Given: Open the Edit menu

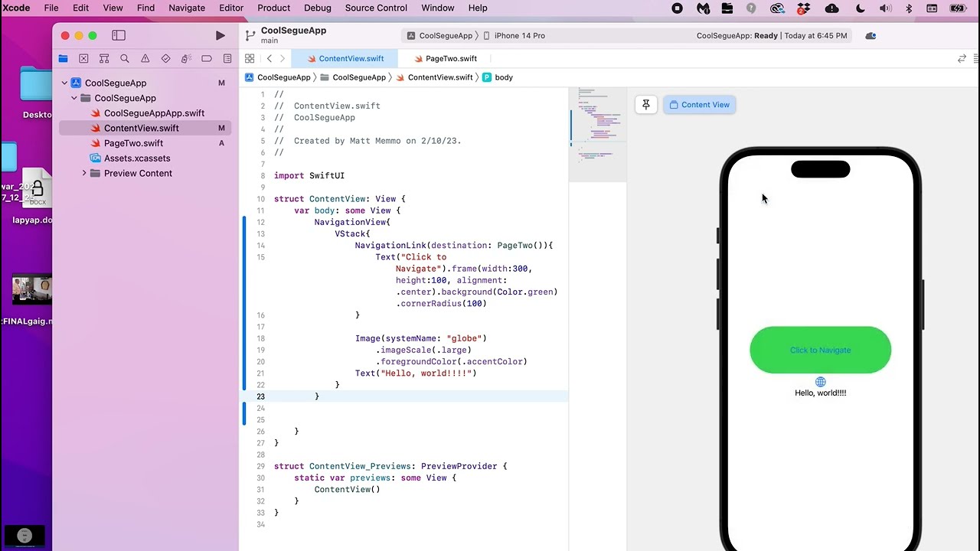Looking at the screenshot, I should point(80,8).
